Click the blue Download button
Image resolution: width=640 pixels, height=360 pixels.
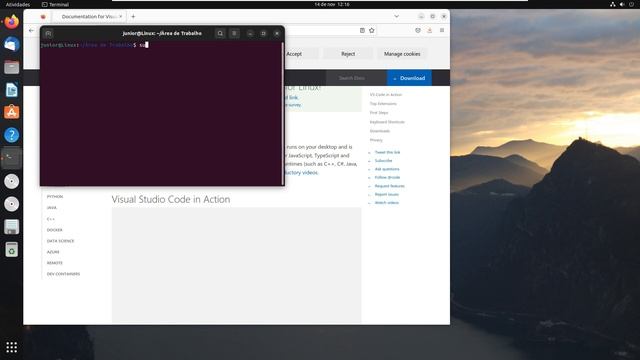pyautogui.click(x=409, y=78)
